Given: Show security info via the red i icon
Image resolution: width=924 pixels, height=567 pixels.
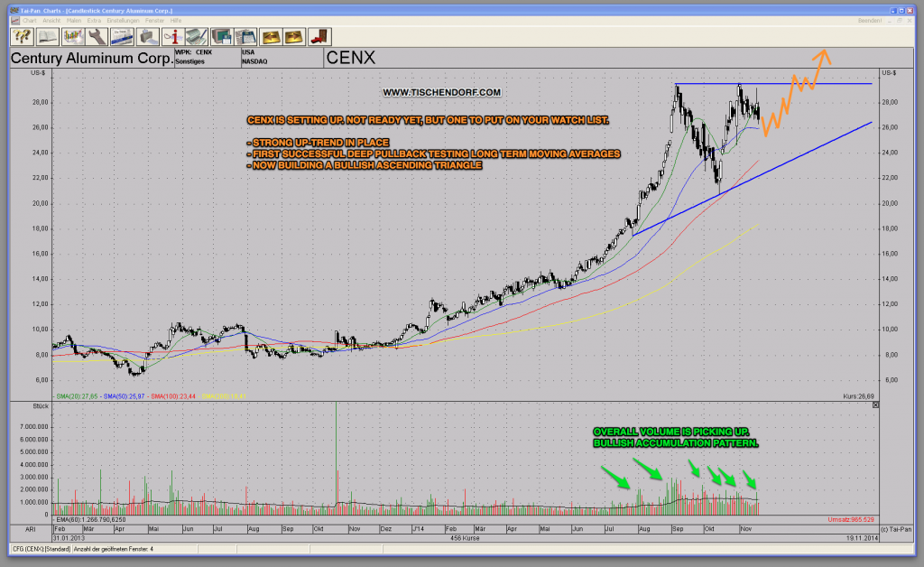Looking at the screenshot, I should (x=172, y=36).
